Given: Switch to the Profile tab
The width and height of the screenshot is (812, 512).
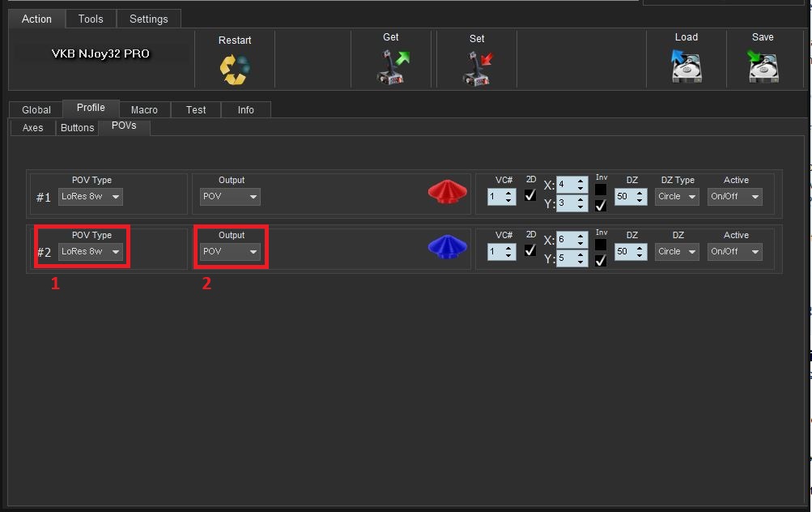Looking at the screenshot, I should pos(91,108).
